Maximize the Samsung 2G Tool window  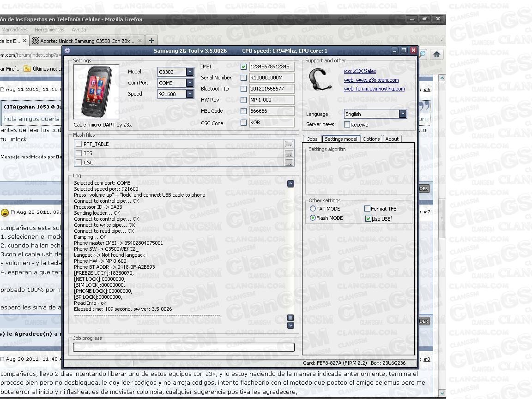[x=404, y=50]
